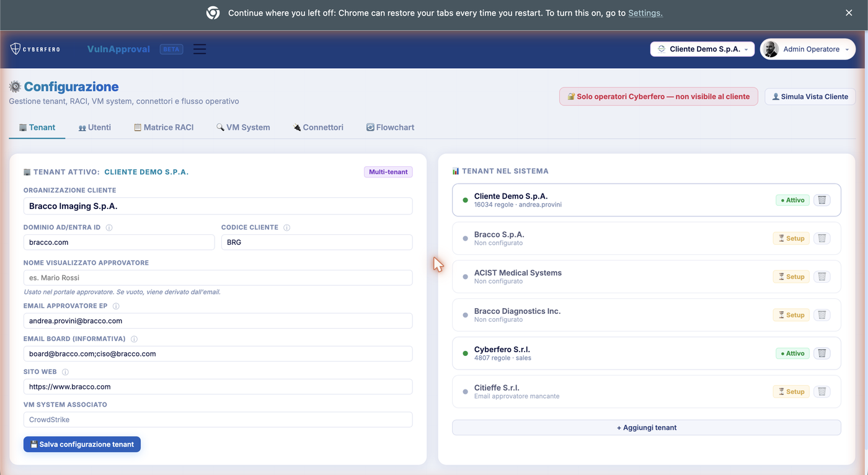Click the Solo operatori Cyberfero notice
The image size is (868, 475).
[x=658, y=96]
